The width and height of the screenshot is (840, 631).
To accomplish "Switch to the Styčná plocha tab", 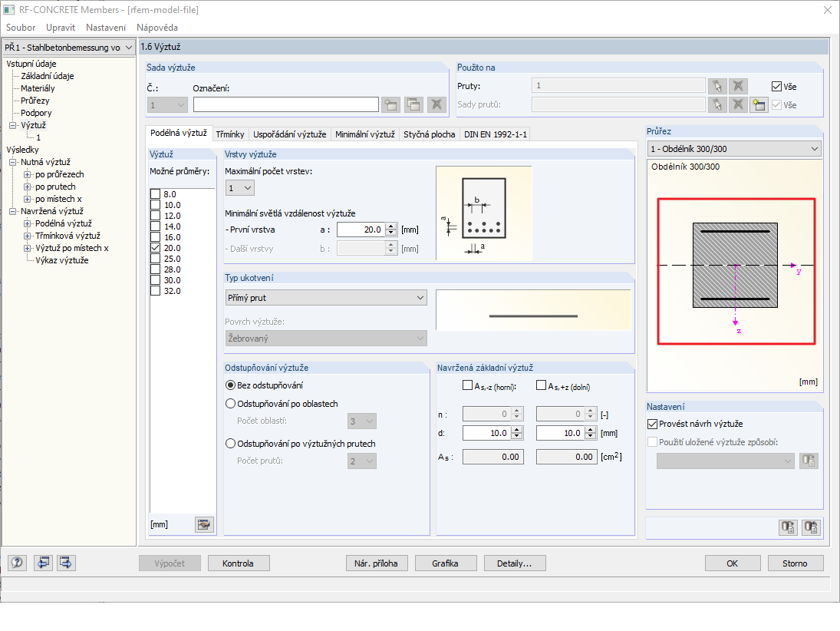I will point(429,134).
